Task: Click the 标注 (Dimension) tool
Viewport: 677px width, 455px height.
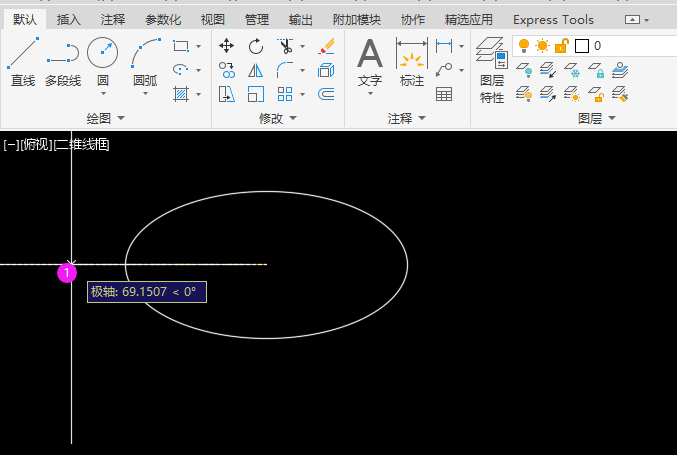Action: [412, 62]
